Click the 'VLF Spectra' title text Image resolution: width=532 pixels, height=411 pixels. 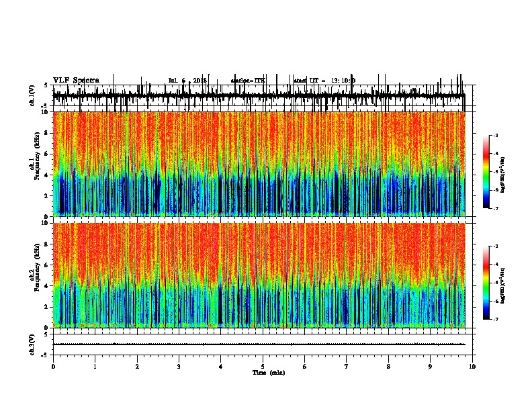coord(76,81)
